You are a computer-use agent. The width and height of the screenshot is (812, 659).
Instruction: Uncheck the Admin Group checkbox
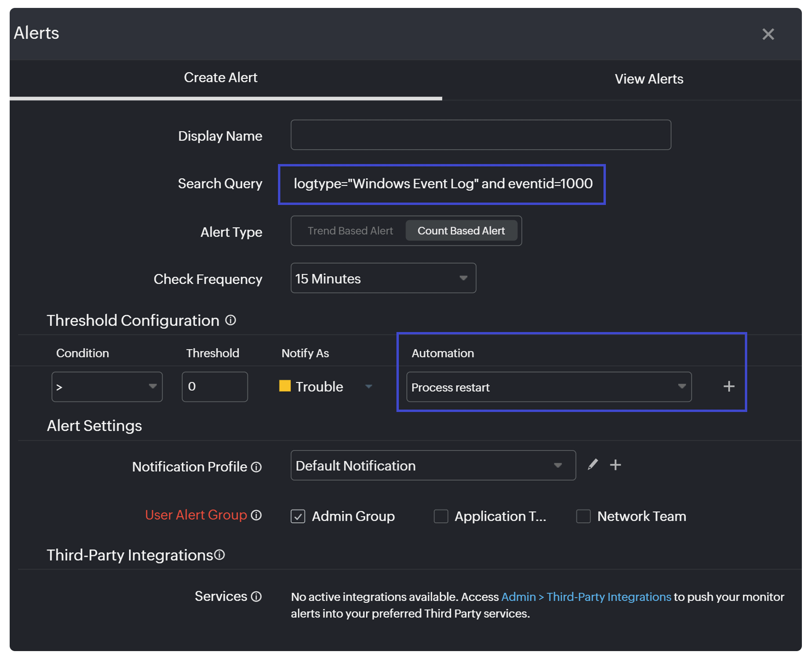coord(298,516)
